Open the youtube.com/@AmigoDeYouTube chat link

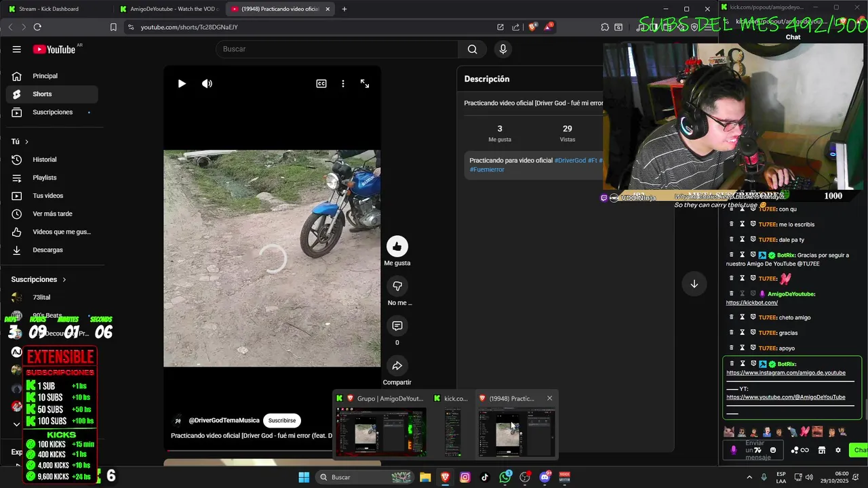pyautogui.click(x=786, y=397)
